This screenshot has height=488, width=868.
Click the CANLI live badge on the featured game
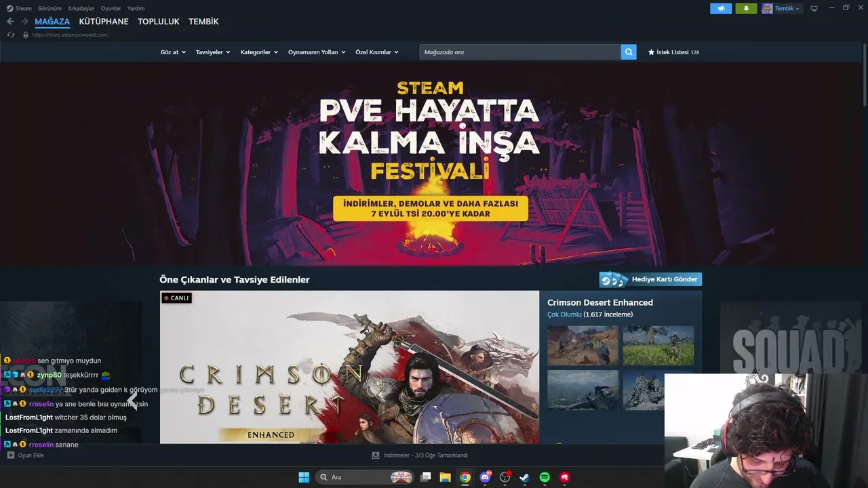click(176, 298)
